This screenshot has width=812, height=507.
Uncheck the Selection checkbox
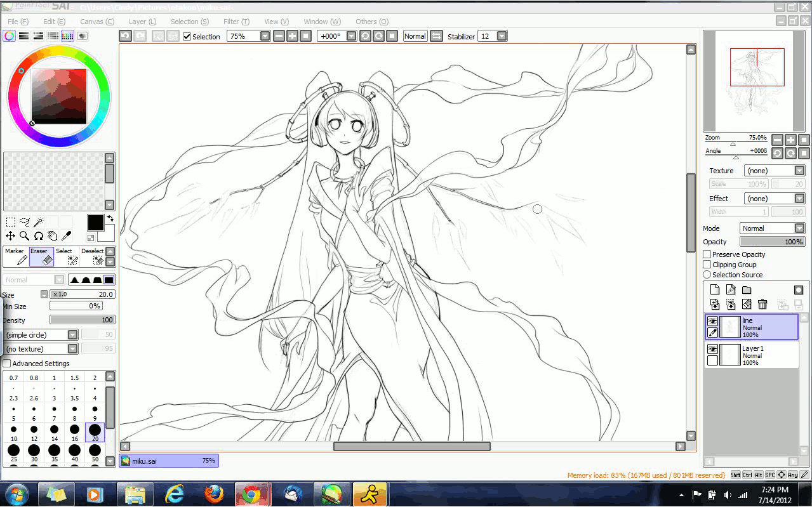187,37
